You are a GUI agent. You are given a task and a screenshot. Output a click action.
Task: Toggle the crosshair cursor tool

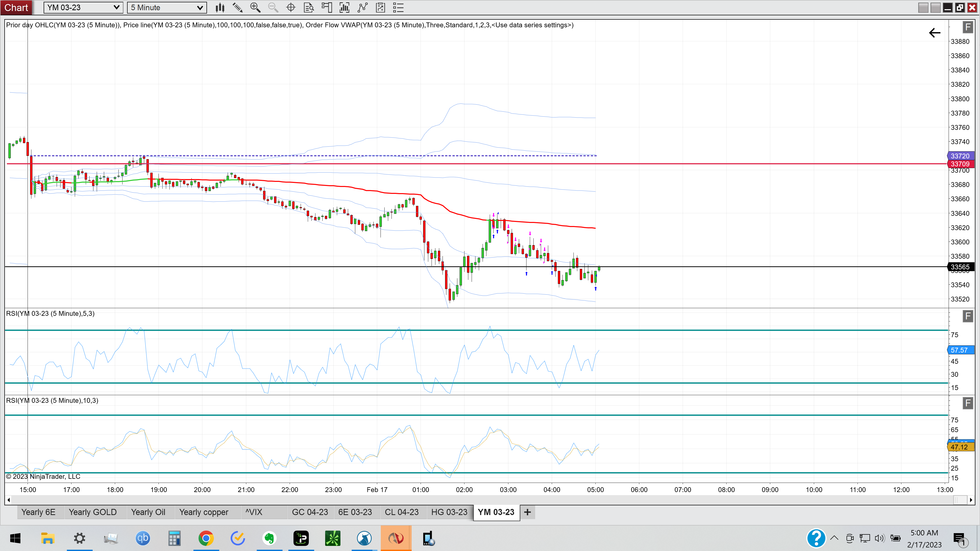[x=291, y=8]
